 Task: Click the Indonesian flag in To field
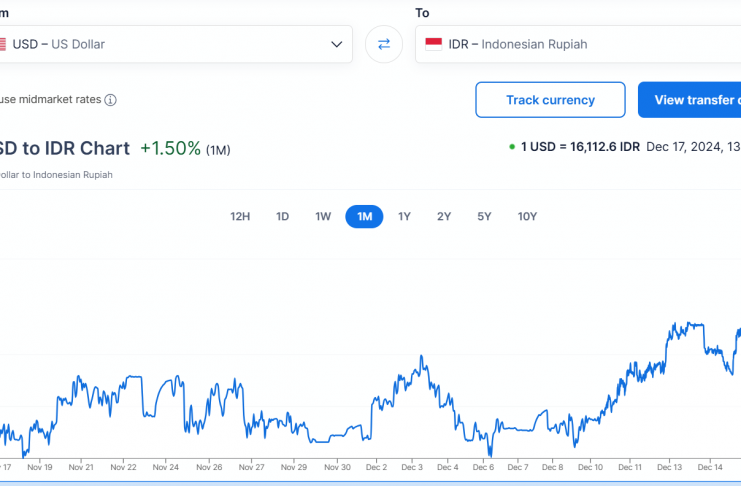(434, 44)
